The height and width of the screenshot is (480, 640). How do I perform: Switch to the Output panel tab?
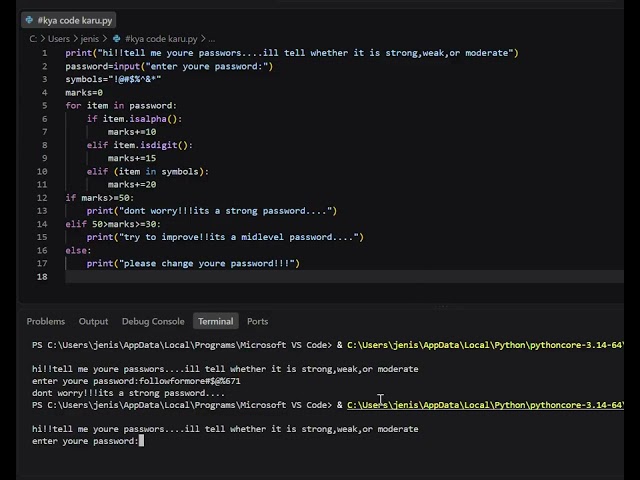coord(93,322)
